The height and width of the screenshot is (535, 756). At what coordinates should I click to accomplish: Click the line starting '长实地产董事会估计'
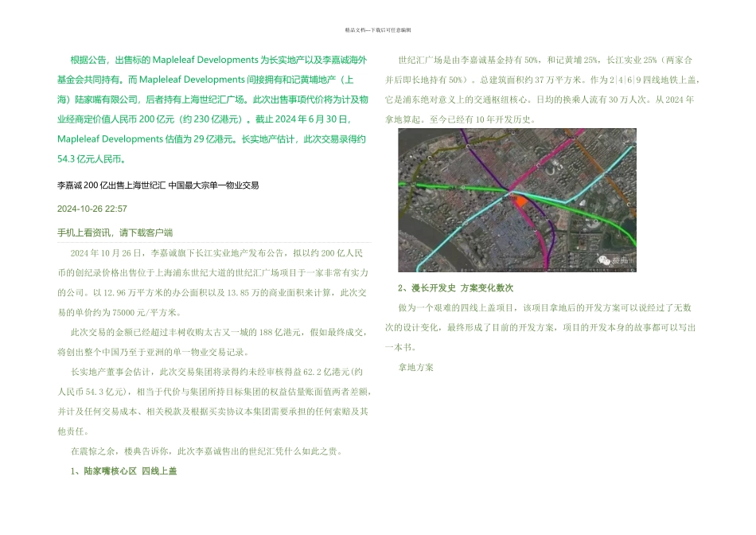[216, 372]
